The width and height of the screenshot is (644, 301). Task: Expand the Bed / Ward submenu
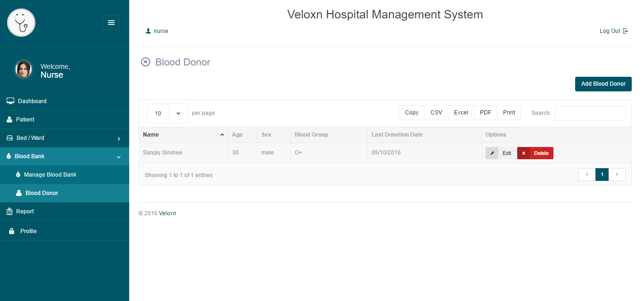click(x=119, y=138)
